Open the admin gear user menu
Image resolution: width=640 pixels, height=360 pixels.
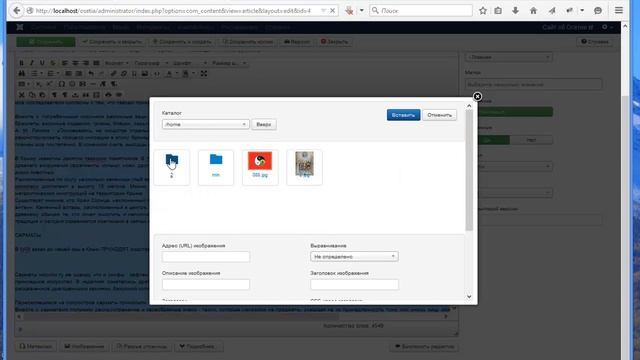(x=607, y=27)
